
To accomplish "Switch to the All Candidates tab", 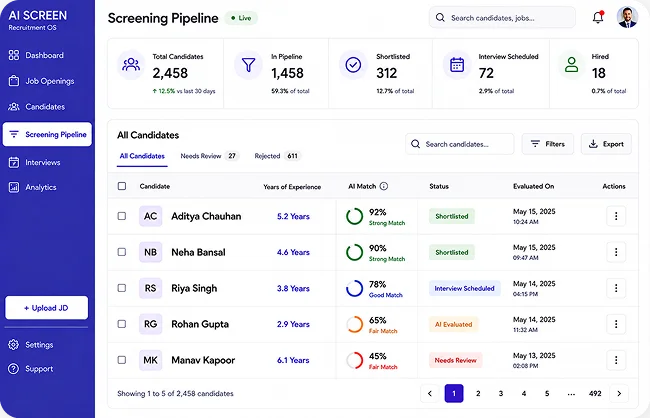I will (x=142, y=156).
